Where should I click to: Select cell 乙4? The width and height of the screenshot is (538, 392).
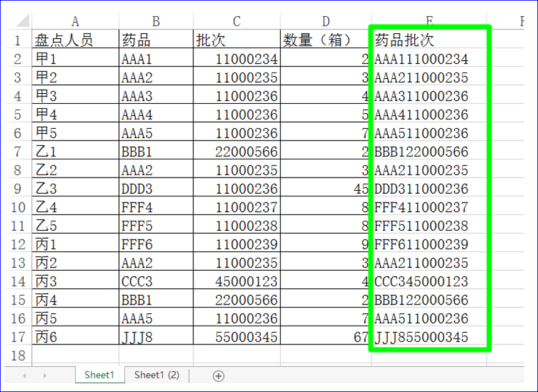(x=76, y=207)
